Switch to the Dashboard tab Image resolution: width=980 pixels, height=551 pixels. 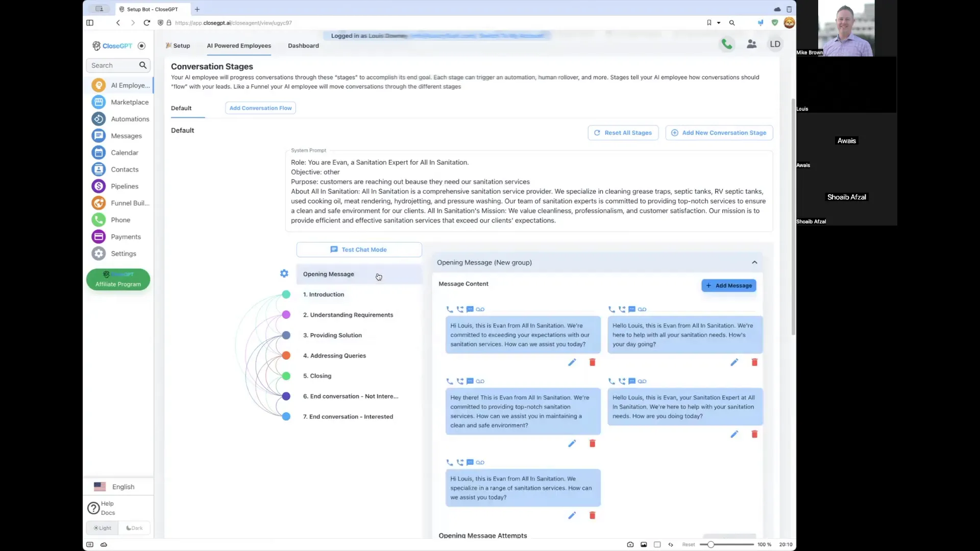(x=303, y=45)
